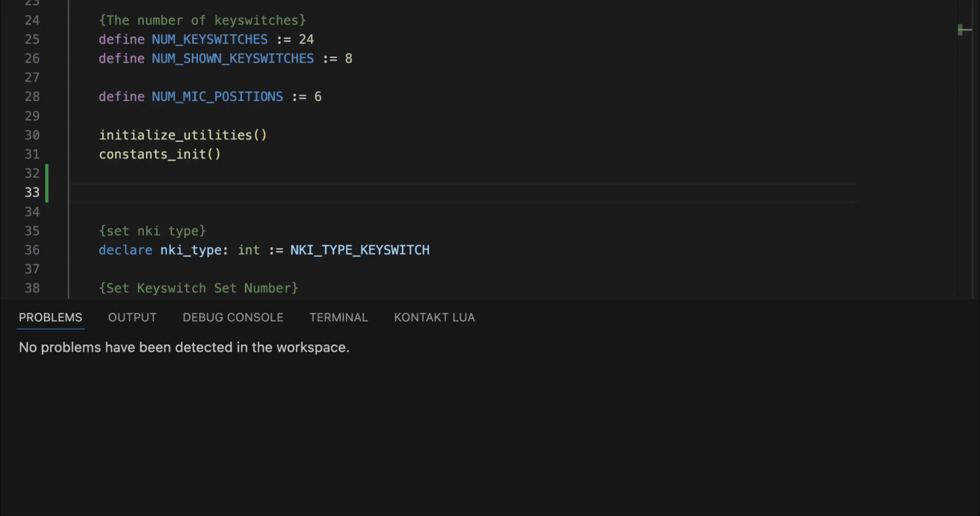Click the NUM_SHOWN_KEYSWITCHES constant name

[x=233, y=59]
